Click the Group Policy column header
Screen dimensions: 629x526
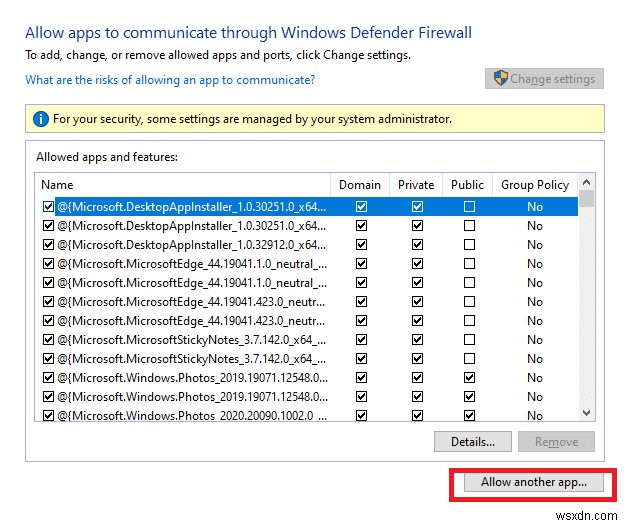[x=535, y=185]
